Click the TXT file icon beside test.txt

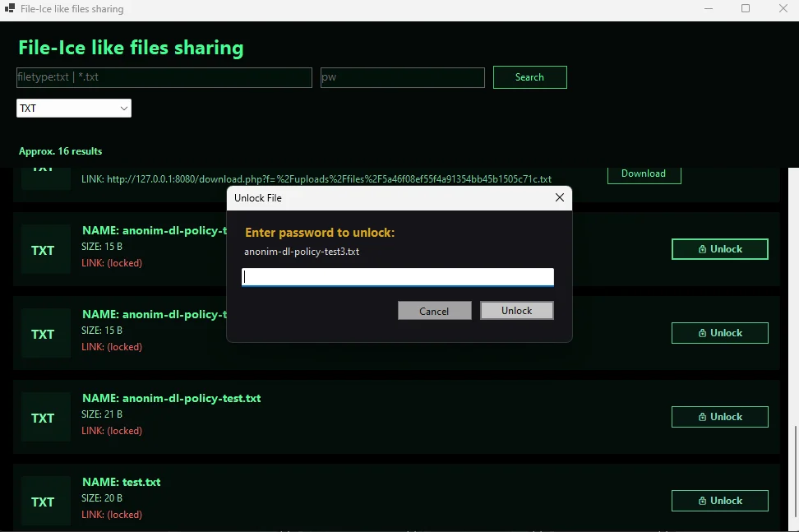pos(45,501)
